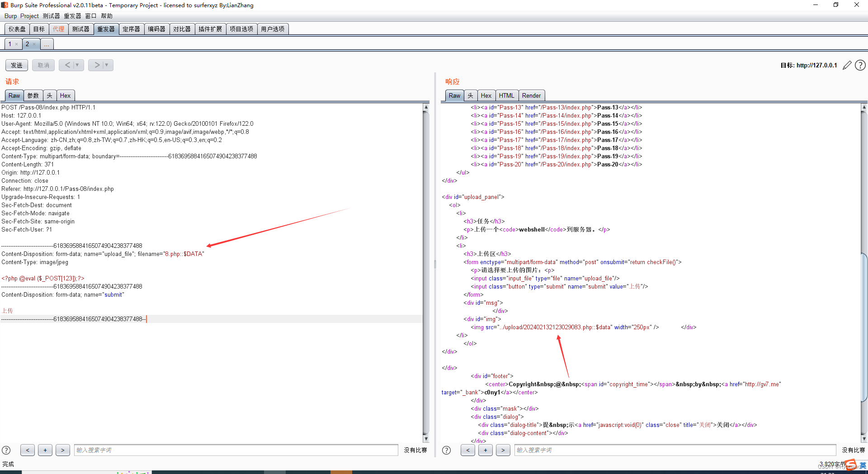Select the response HTML tab
868x474 pixels.
coord(506,95)
